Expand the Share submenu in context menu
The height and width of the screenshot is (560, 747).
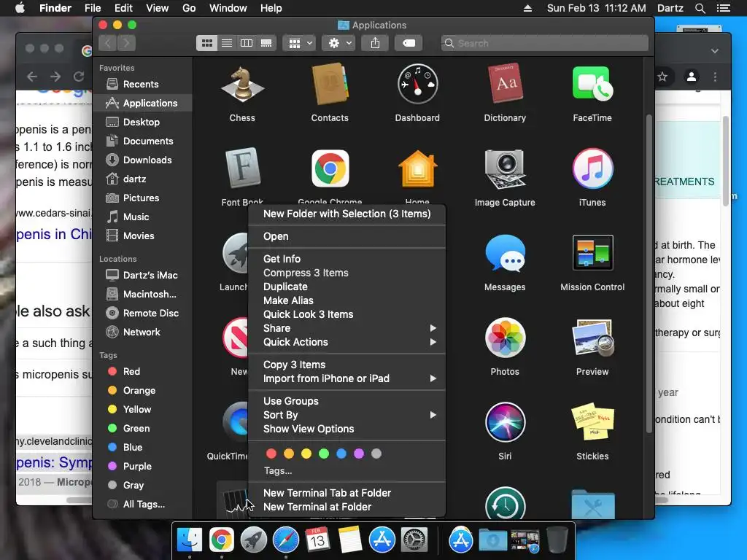tap(347, 328)
